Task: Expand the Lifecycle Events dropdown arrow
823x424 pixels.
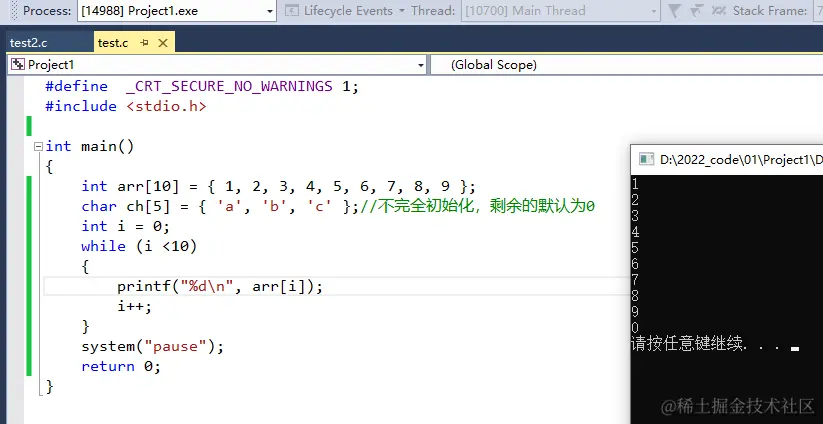Action: click(402, 11)
